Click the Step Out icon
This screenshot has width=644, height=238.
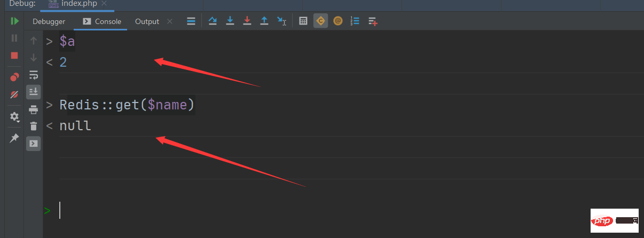coord(264,21)
